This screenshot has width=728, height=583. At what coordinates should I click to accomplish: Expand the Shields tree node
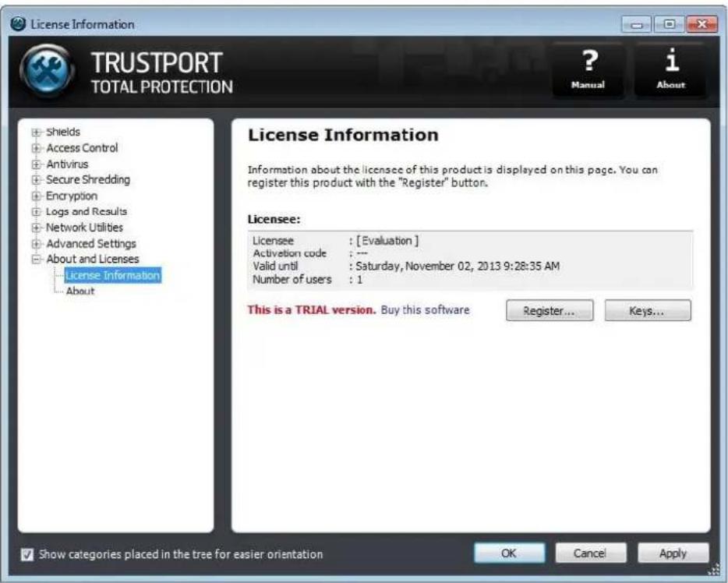point(36,132)
